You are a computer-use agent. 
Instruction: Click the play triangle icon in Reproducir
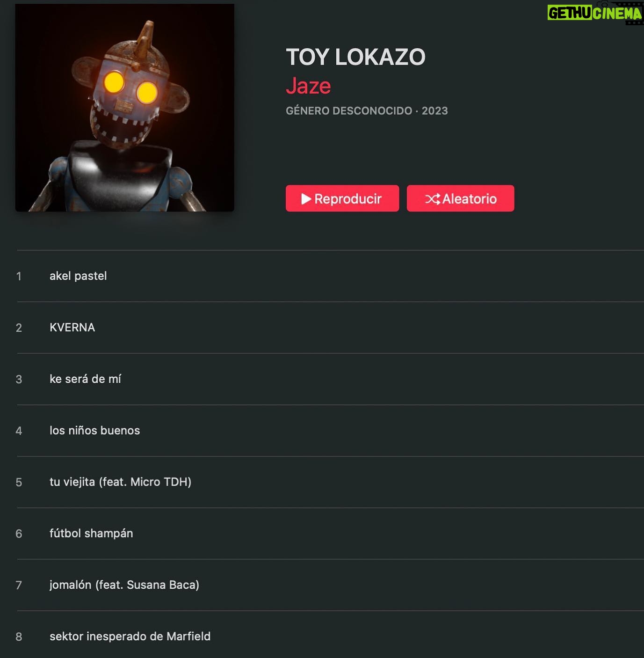click(x=306, y=199)
